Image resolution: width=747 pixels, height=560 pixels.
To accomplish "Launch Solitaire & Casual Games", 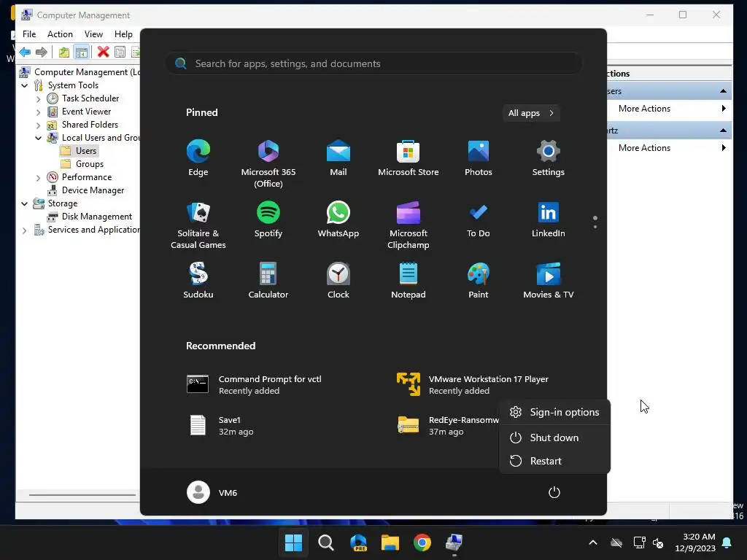I will point(198,225).
